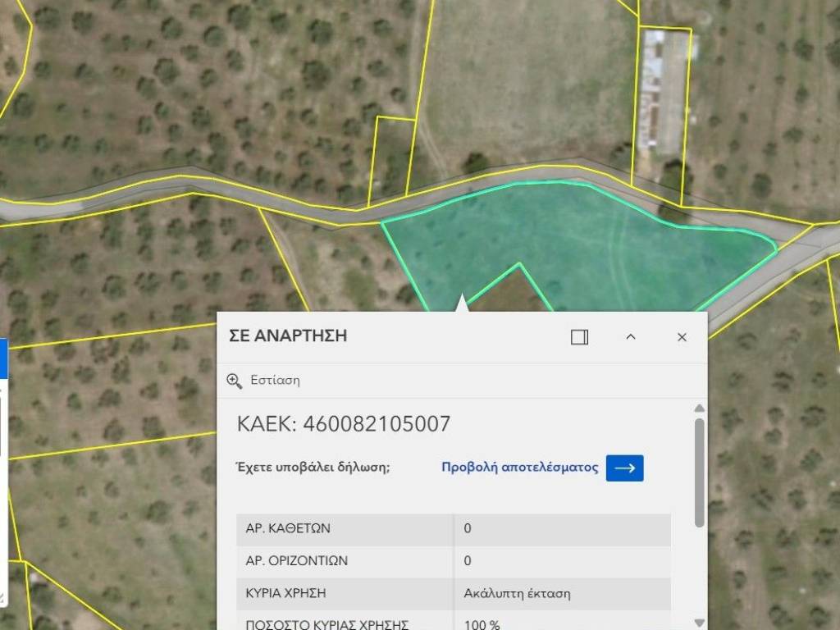This screenshot has width=840, height=630.
Task: Click the KAEK 460082105007 heading
Action: tap(344, 424)
